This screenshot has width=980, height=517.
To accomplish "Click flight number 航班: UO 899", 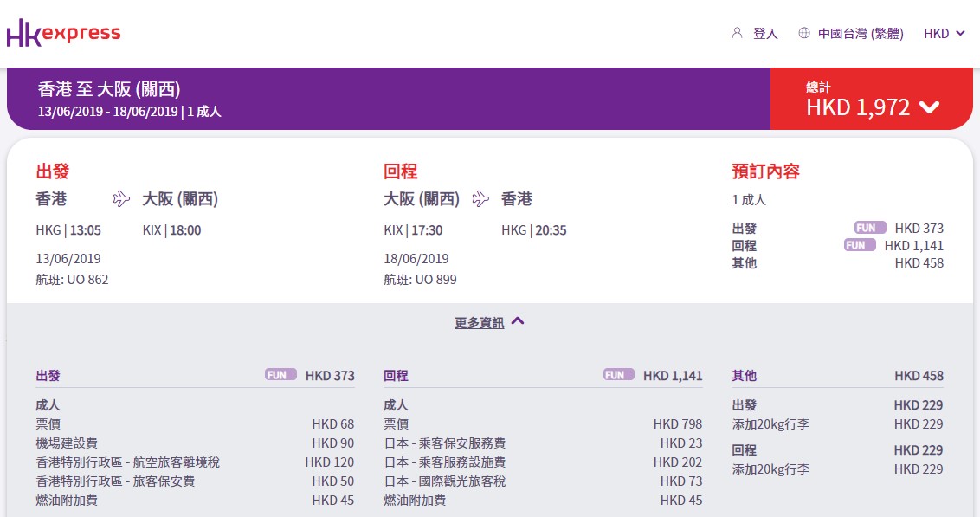I will [x=420, y=280].
